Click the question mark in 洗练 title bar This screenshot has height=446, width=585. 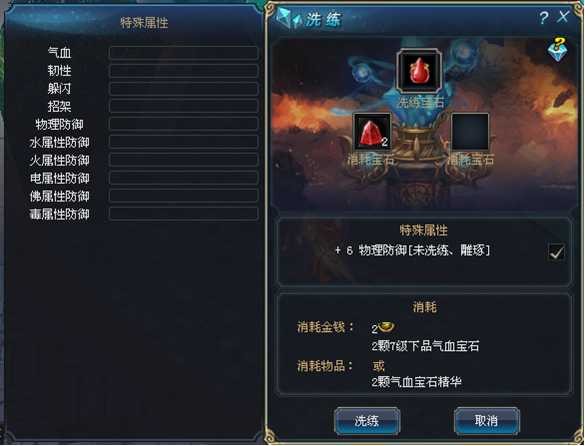[x=544, y=18]
